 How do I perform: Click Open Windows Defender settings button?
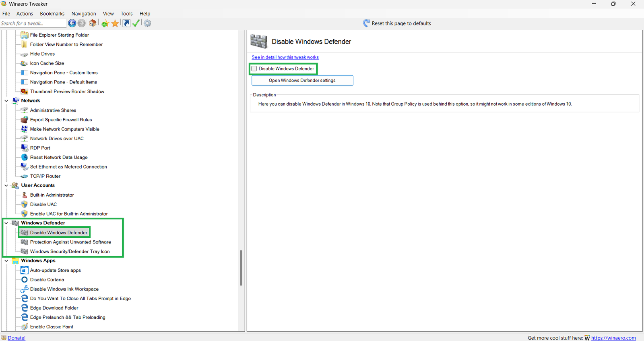coord(302,81)
